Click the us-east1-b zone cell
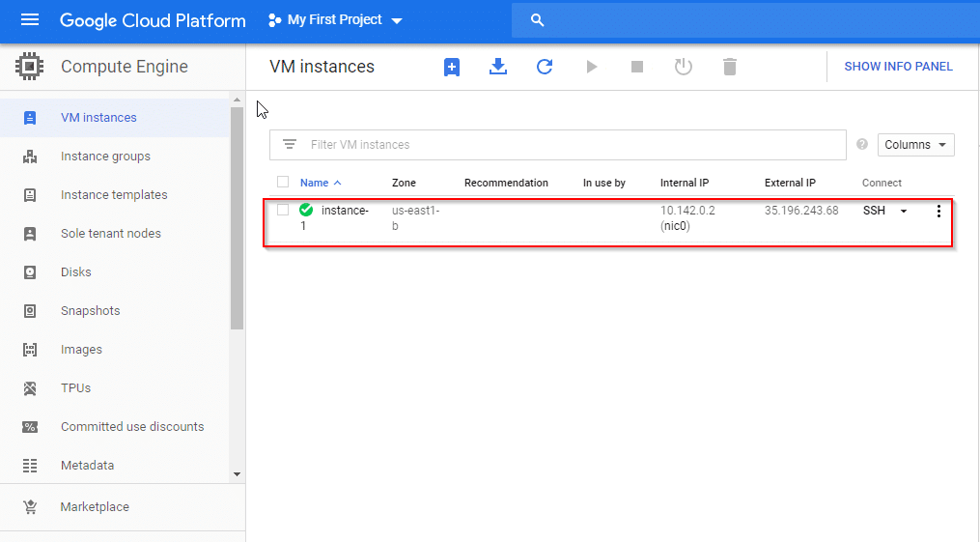 [415, 218]
